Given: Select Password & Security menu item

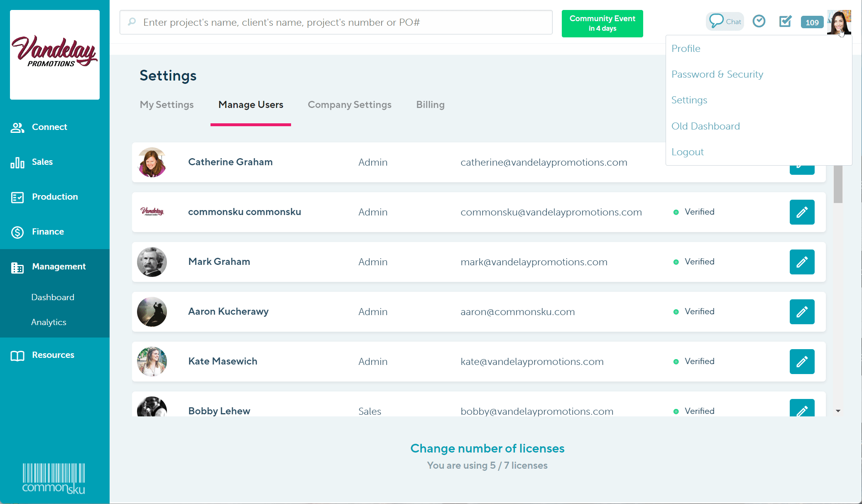Looking at the screenshot, I should 717,74.
